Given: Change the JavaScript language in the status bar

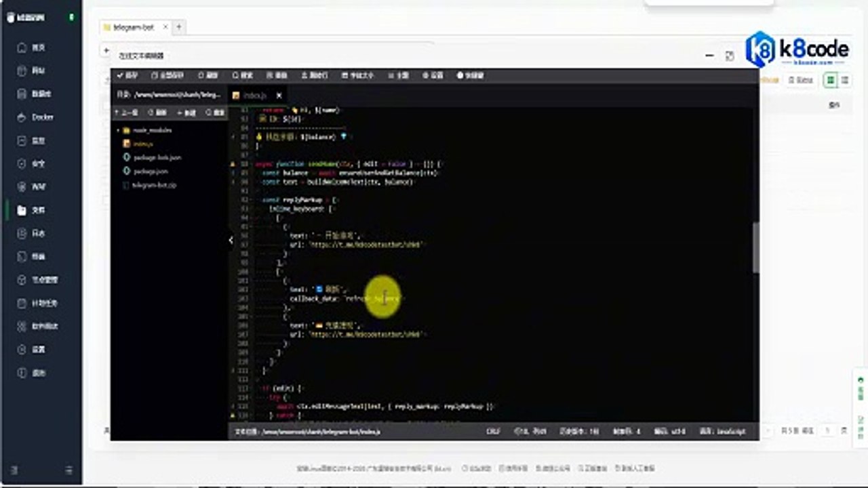Looking at the screenshot, I should coord(723,431).
